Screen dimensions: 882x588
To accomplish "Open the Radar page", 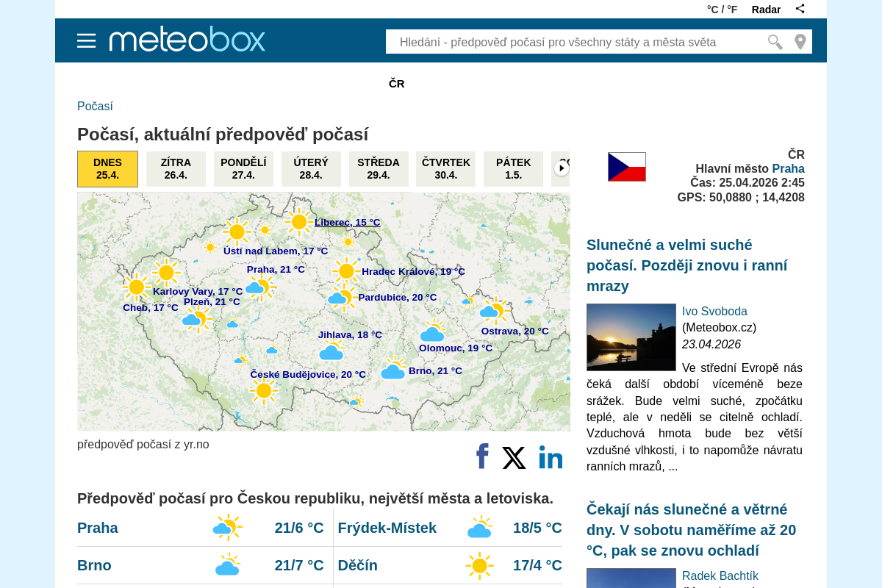I will (x=766, y=9).
